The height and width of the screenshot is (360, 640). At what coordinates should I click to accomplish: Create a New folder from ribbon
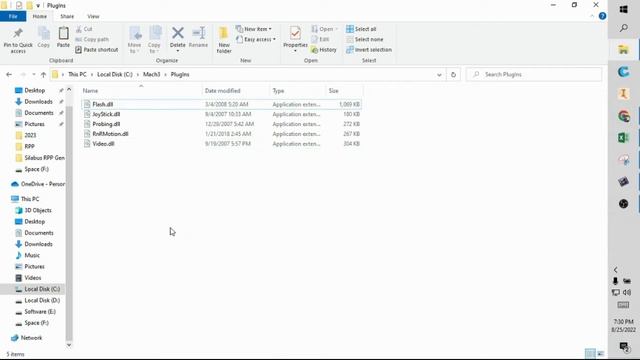click(x=224, y=39)
